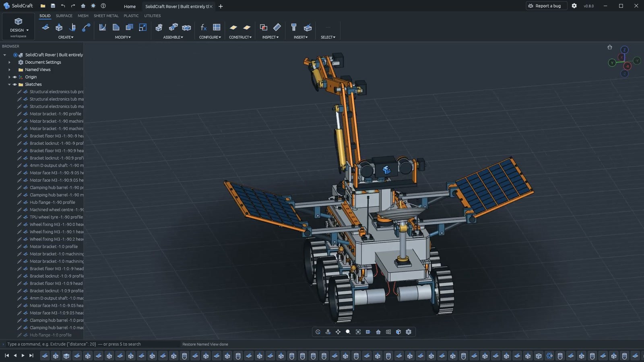Switch to the SHEET METAL tab
The height and width of the screenshot is (362, 644).
[106, 16]
